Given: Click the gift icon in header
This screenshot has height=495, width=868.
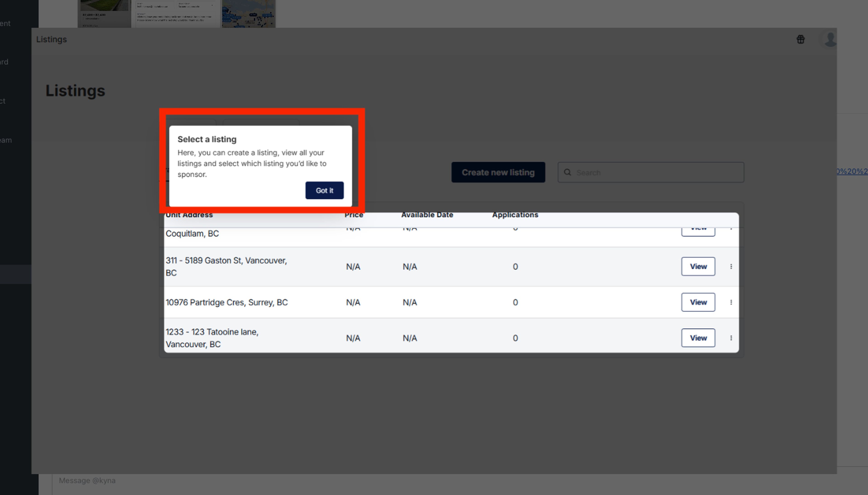Looking at the screenshot, I should click(x=800, y=39).
